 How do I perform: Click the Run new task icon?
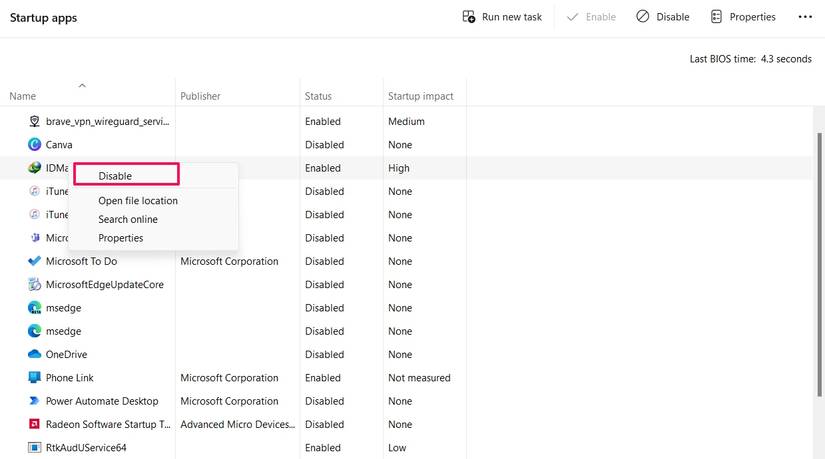coord(468,17)
